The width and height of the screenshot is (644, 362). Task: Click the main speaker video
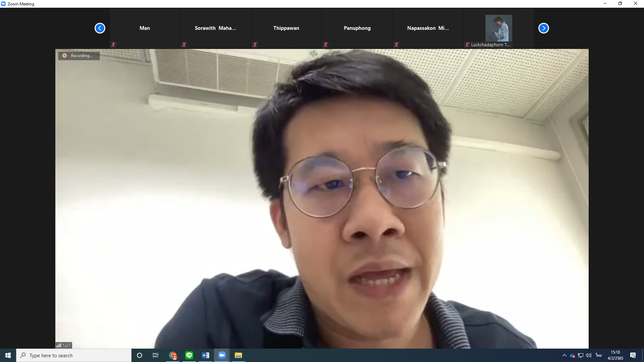(x=322, y=199)
